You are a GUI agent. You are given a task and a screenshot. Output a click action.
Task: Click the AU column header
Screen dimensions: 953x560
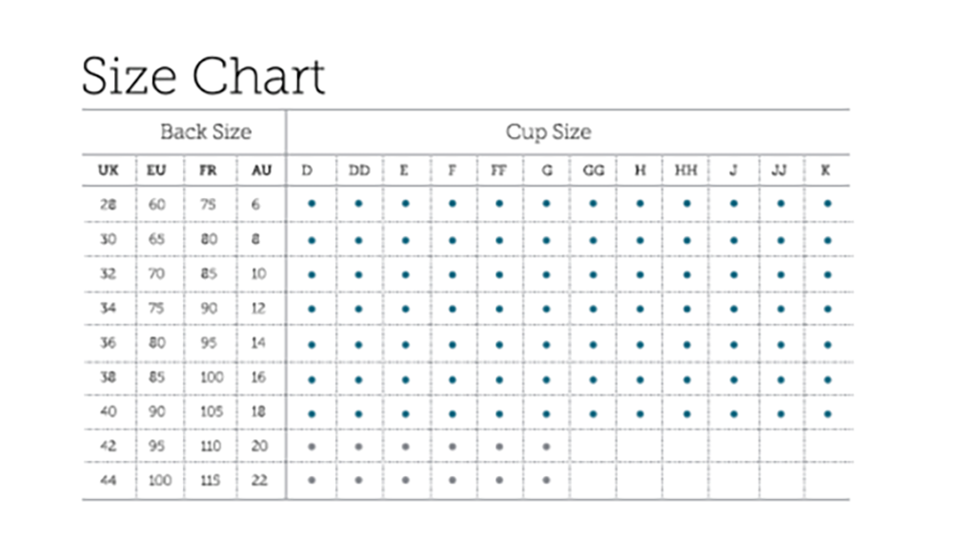[260, 170]
